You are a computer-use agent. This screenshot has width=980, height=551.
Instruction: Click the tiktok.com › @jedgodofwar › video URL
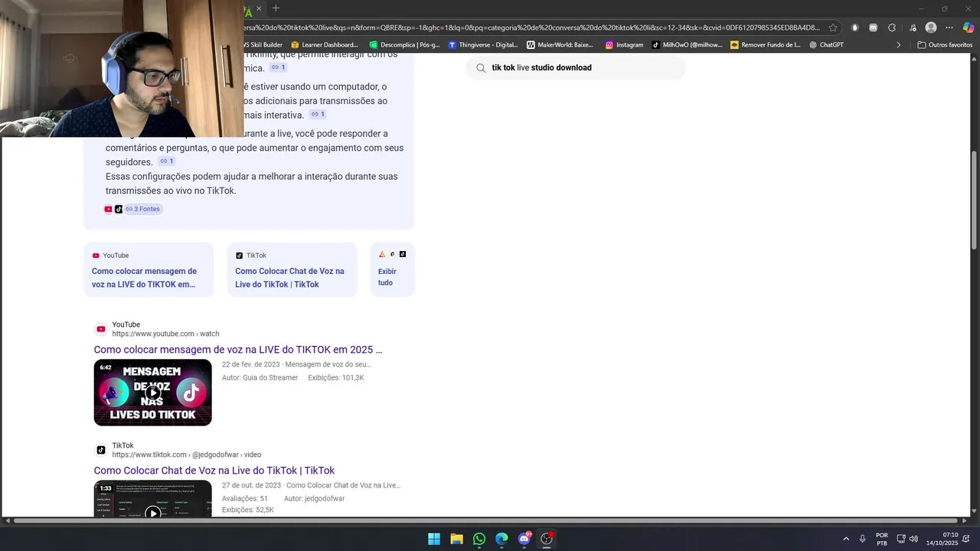point(187,455)
